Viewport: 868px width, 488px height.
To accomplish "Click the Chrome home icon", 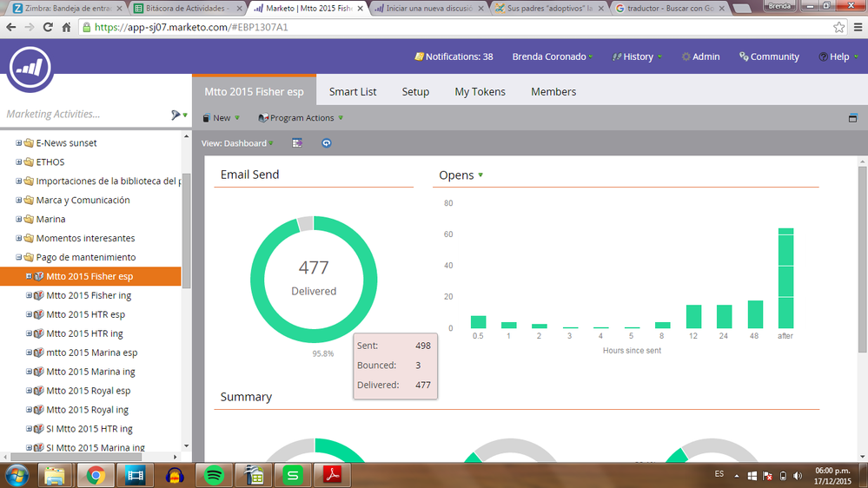I will pos(66,27).
